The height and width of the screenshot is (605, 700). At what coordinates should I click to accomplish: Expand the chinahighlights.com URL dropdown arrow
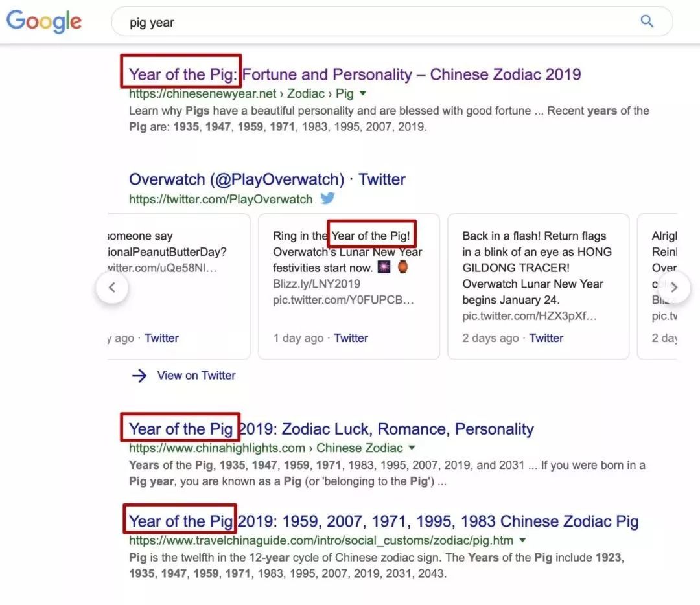412,448
